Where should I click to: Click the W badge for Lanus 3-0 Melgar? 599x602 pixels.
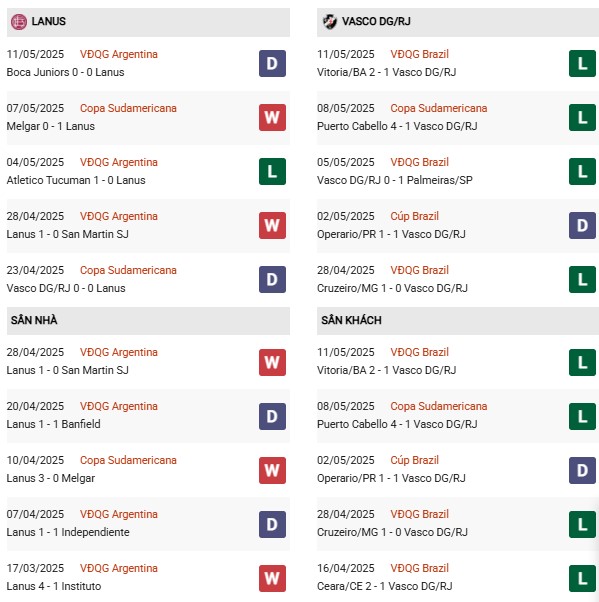click(272, 470)
